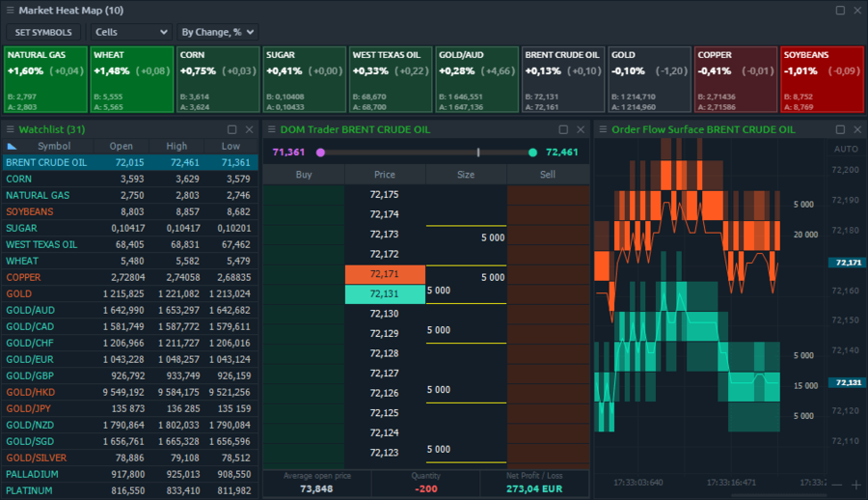Screen dimensions: 868x500
Task: Open the Order Flow Surface panel menu icon
Action: (603, 129)
